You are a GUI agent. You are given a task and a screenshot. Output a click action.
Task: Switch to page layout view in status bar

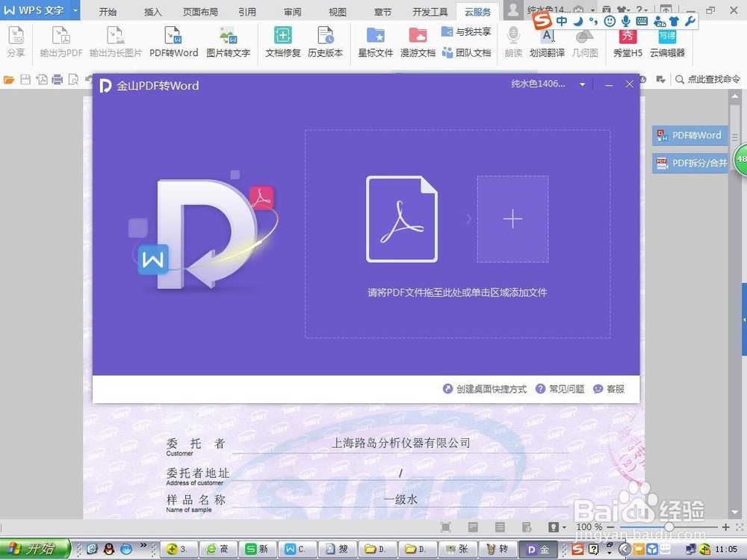pos(473,526)
